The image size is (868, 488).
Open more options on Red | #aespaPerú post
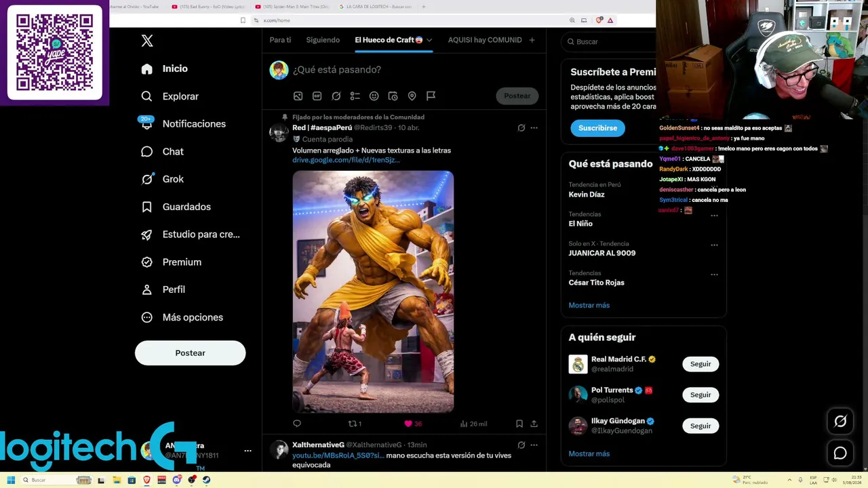(x=534, y=127)
